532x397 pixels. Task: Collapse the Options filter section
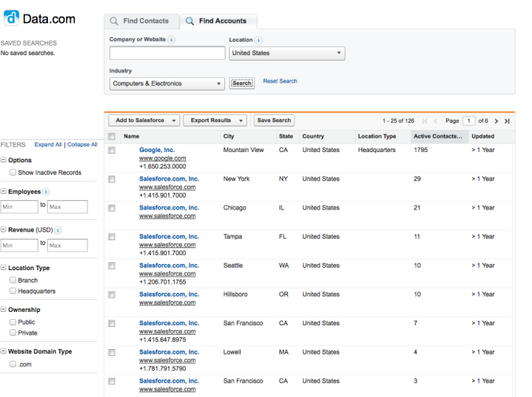(3, 160)
